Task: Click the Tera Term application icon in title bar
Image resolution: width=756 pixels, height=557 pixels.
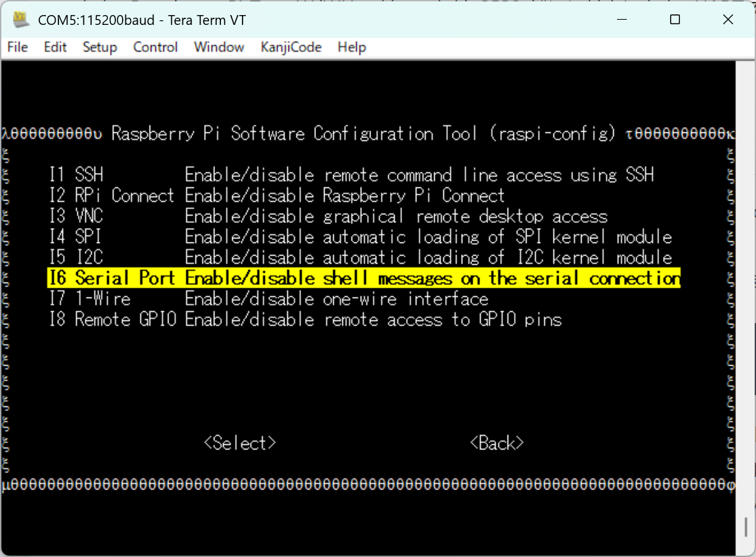Action: pos(20,19)
